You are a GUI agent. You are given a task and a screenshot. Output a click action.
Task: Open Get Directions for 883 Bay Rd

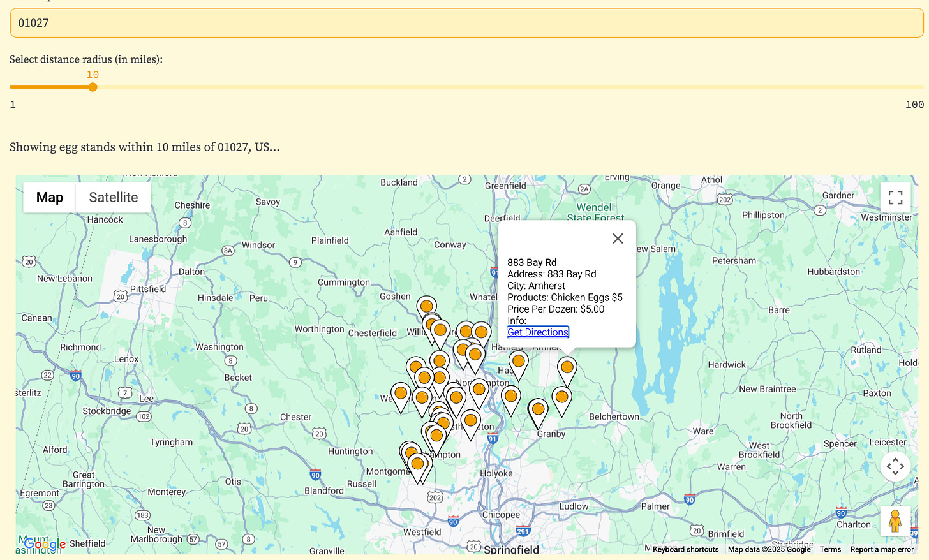click(x=538, y=332)
